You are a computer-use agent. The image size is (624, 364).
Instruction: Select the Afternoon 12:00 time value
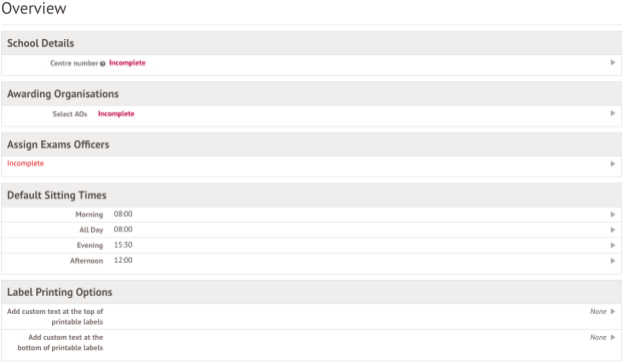[x=123, y=261]
